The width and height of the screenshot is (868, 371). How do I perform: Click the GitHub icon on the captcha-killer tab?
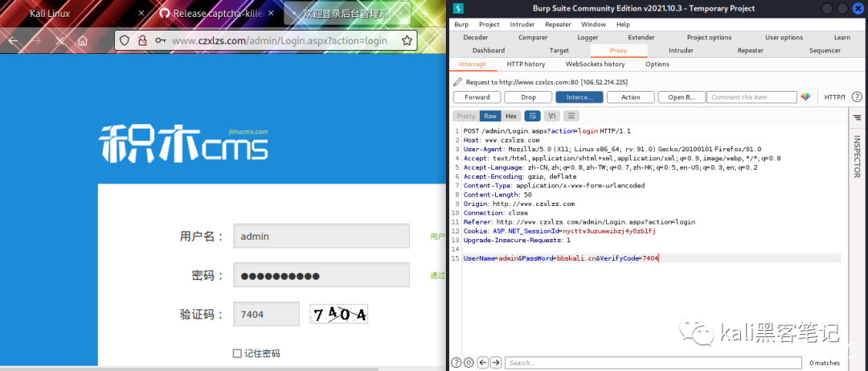164,13
